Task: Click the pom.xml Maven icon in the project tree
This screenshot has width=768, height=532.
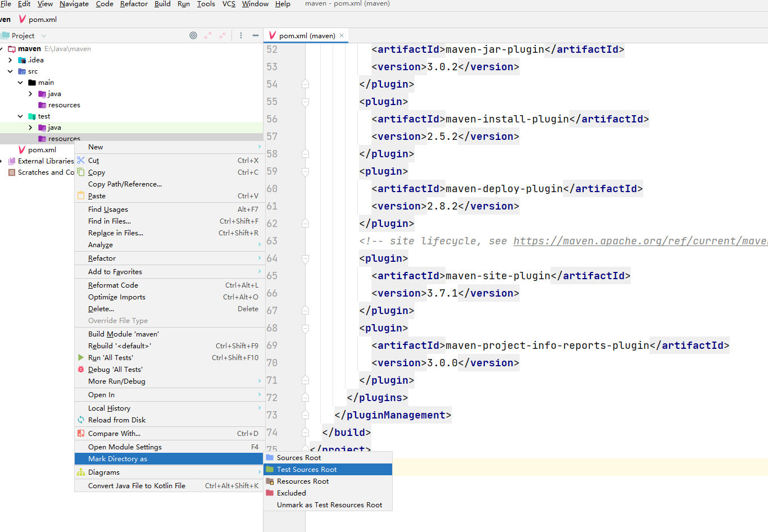Action: click(22, 149)
